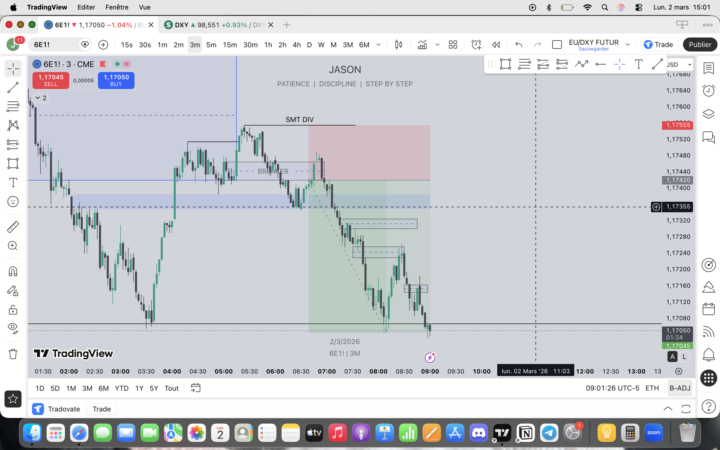Open the 09:01:26 UTC-5 timezone menu

point(612,388)
